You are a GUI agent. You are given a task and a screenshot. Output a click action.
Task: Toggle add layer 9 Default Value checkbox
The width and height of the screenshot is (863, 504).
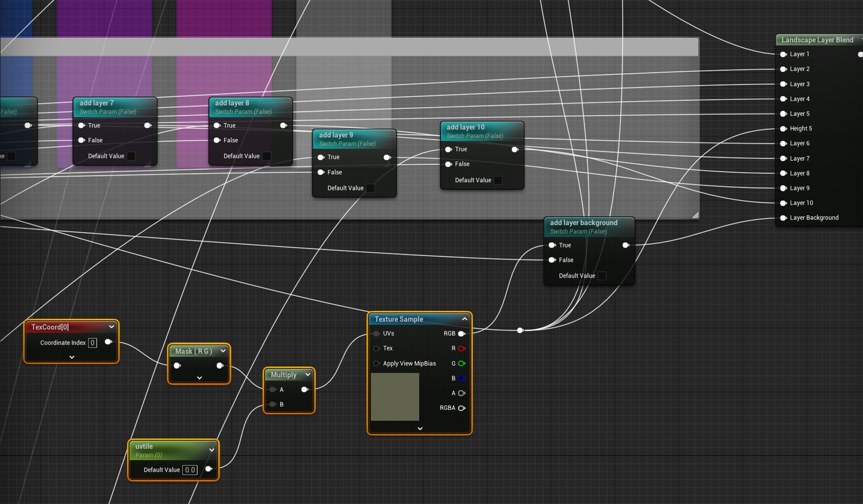tap(370, 188)
